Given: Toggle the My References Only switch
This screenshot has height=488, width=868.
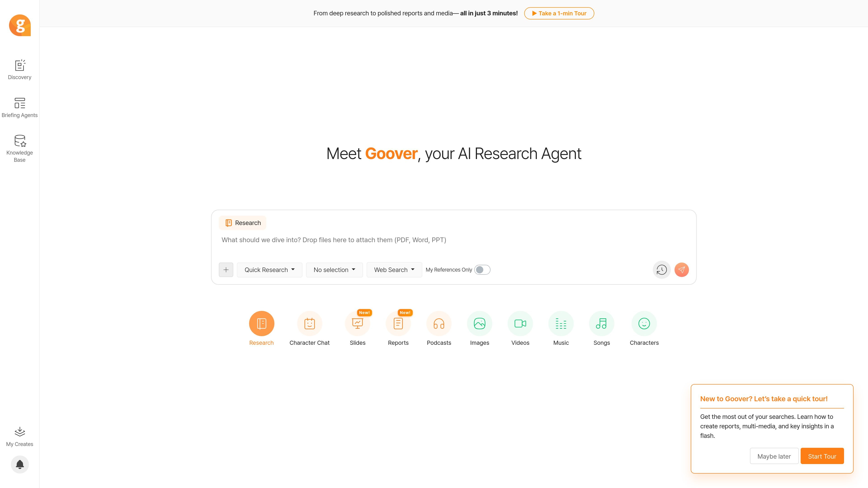Looking at the screenshot, I should (x=482, y=270).
